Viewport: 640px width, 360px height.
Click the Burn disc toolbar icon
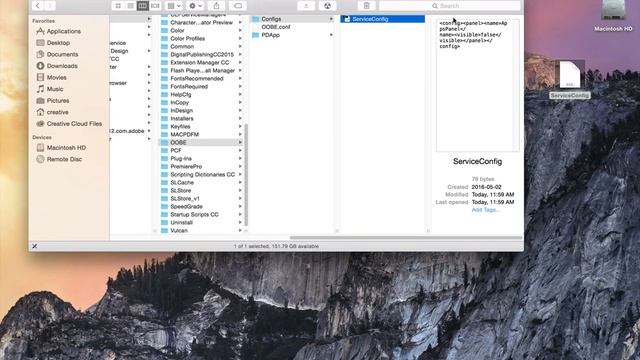327,6
